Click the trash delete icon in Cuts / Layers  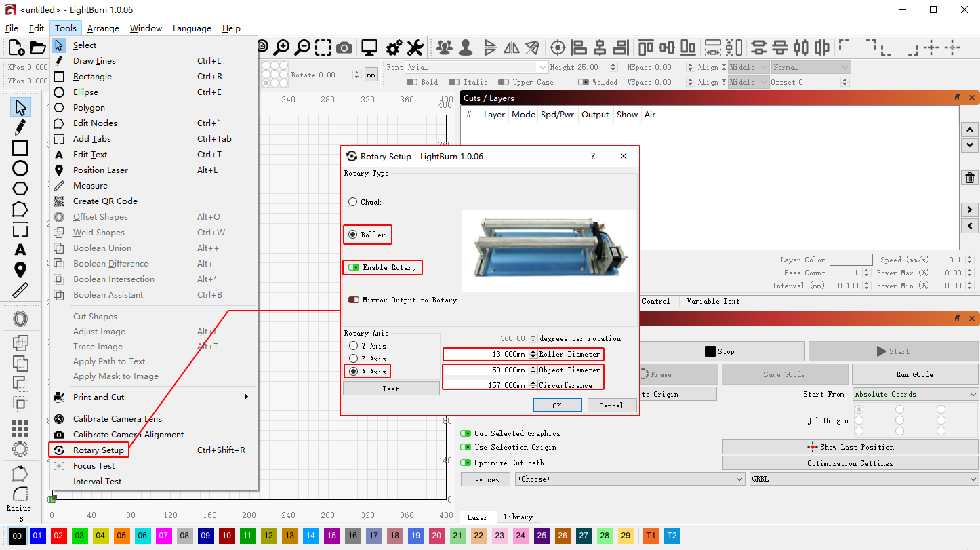[970, 178]
